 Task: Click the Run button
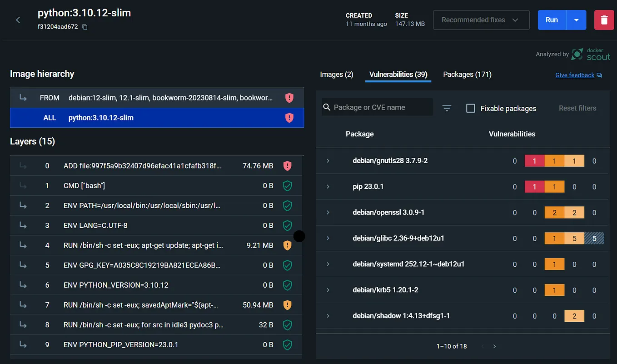click(552, 20)
